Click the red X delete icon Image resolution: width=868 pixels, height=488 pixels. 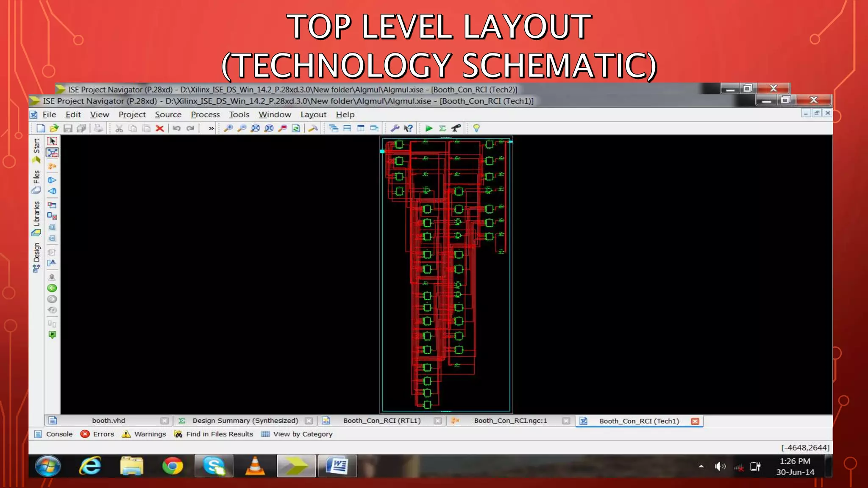pyautogui.click(x=160, y=128)
